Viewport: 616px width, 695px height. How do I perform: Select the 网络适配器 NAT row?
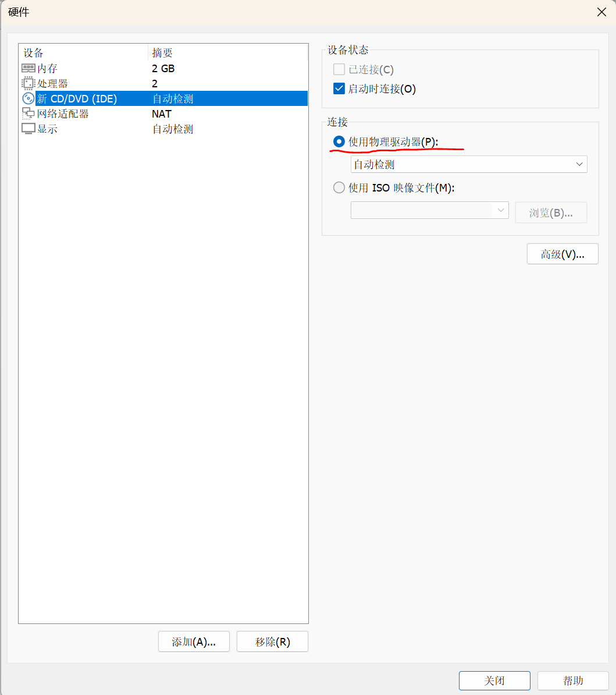click(x=163, y=114)
